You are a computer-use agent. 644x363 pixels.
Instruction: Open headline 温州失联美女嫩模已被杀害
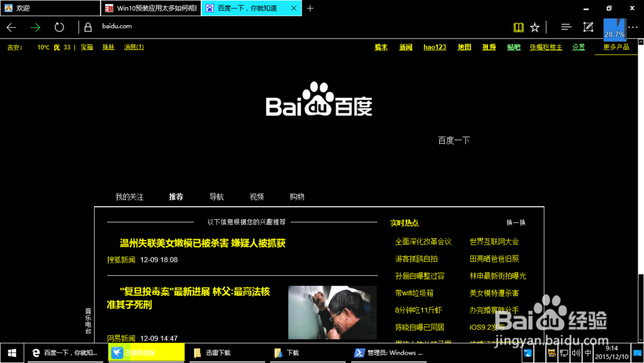pyautogui.click(x=202, y=243)
